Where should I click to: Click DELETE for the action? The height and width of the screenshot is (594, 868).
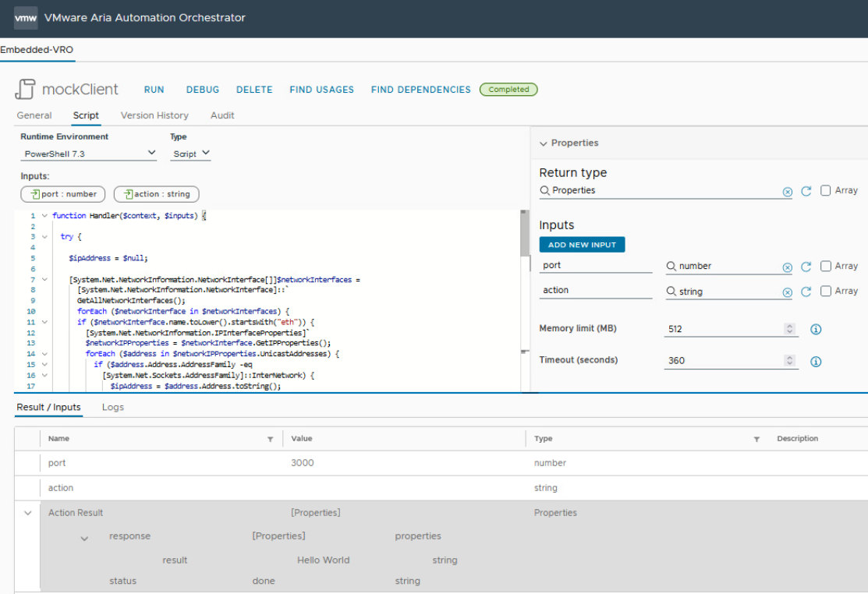tap(254, 90)
